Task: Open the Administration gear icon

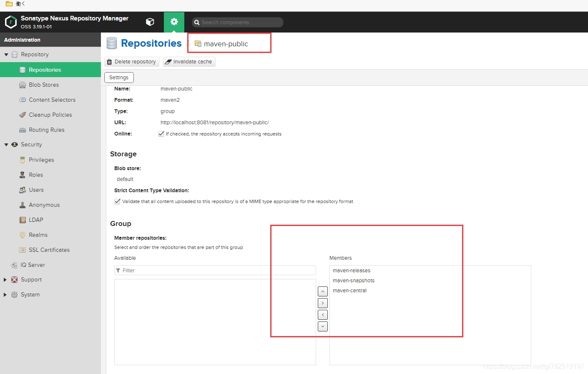Action: click(174, 22)
